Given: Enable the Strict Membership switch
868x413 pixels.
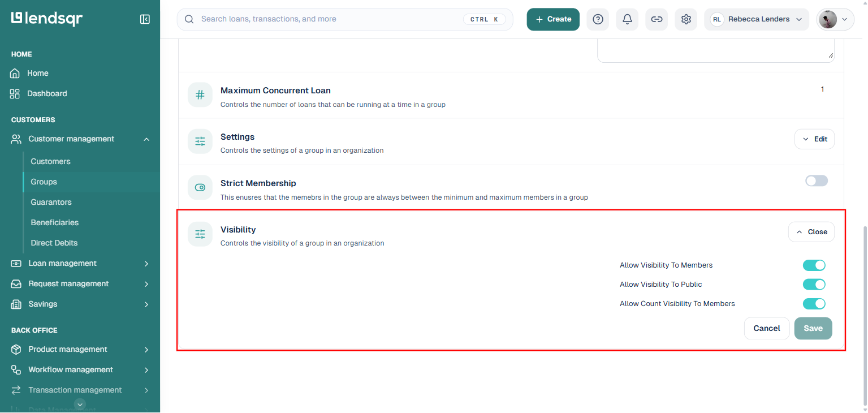Looking at the screenshot, I should (x=817, y=180).
